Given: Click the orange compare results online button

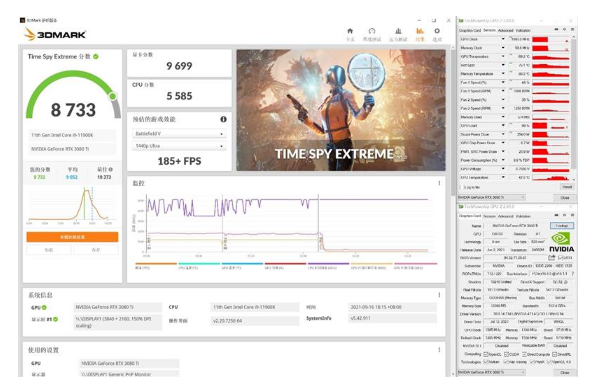Looking at the screenshot, I should (x=72, y=237).
